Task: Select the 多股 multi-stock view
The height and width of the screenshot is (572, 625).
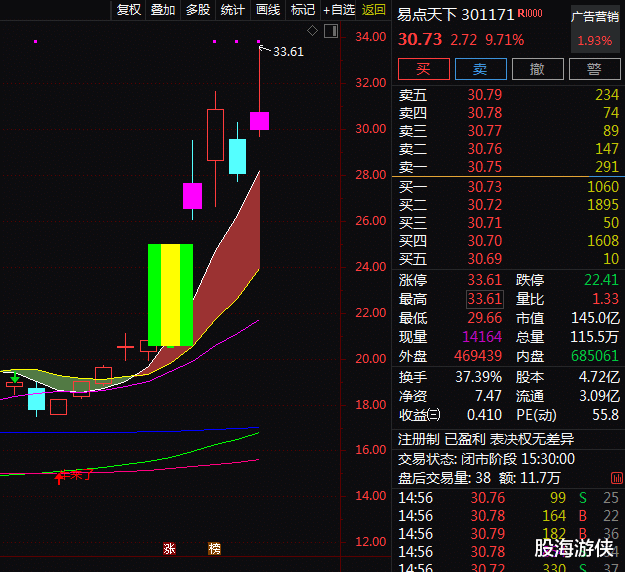Action: pos(197,10)
